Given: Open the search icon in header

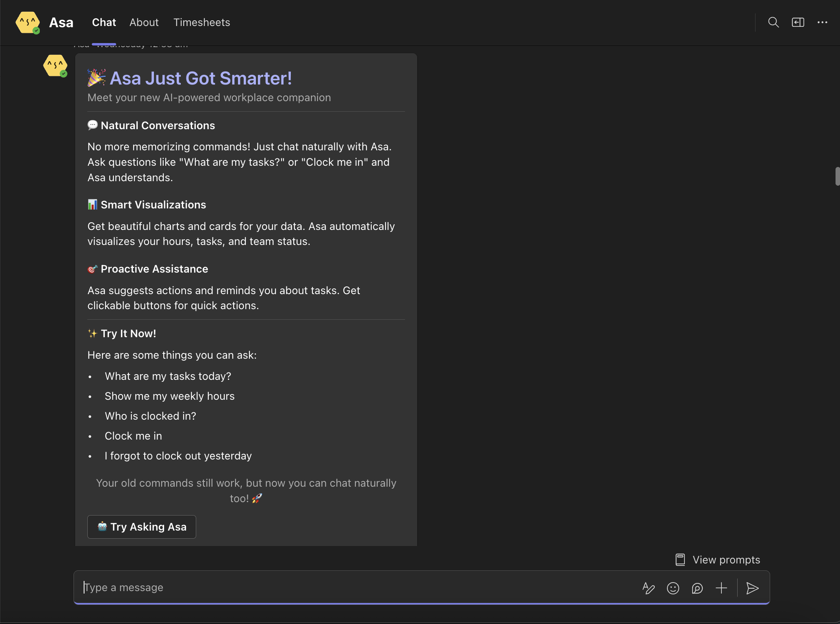Looking at the screenshot, I should pyautogui.click(x=773, y=22).
